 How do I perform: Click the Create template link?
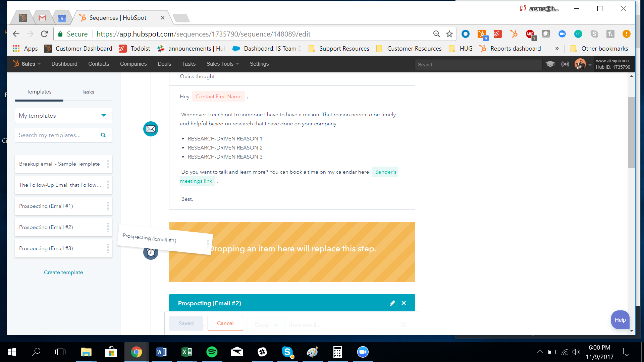tap(63, 272)
